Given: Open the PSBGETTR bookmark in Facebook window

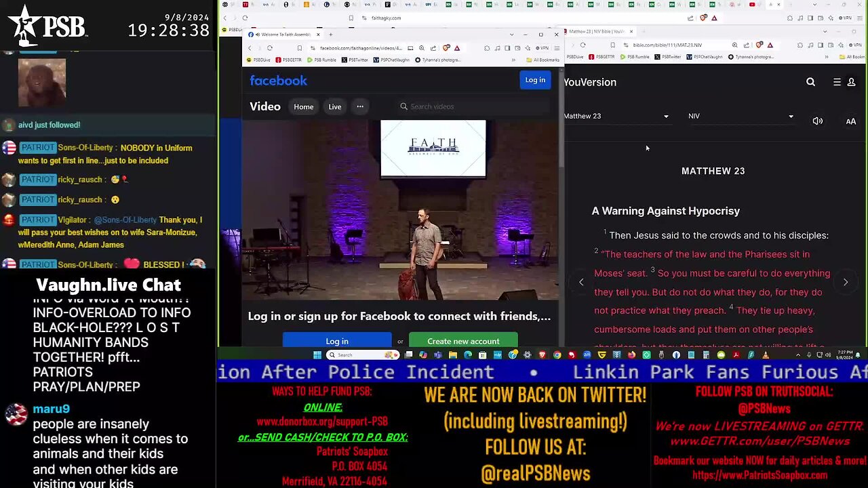Looking at the screenshot, I should [x=289, y=60].
